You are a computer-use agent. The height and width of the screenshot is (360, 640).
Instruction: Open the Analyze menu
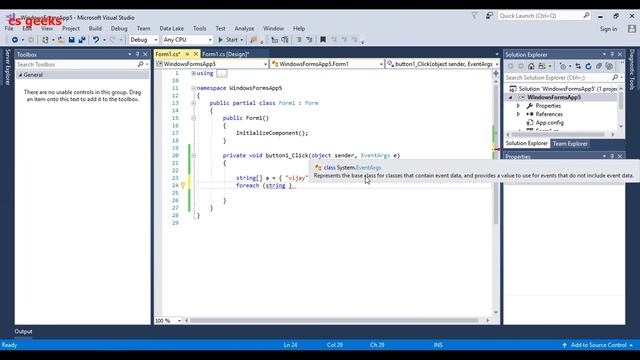coord(244,29)
